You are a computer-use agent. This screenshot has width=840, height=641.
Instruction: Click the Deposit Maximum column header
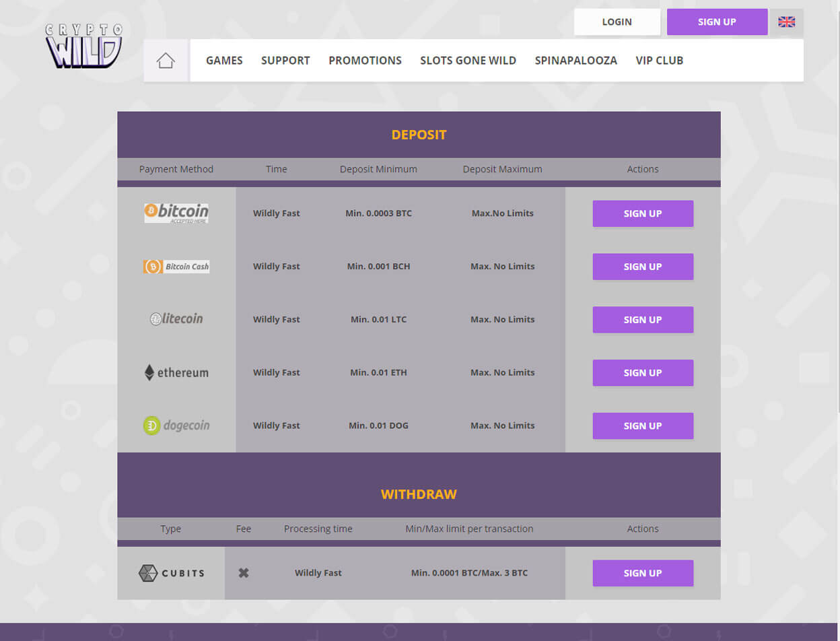coord(502,169)
